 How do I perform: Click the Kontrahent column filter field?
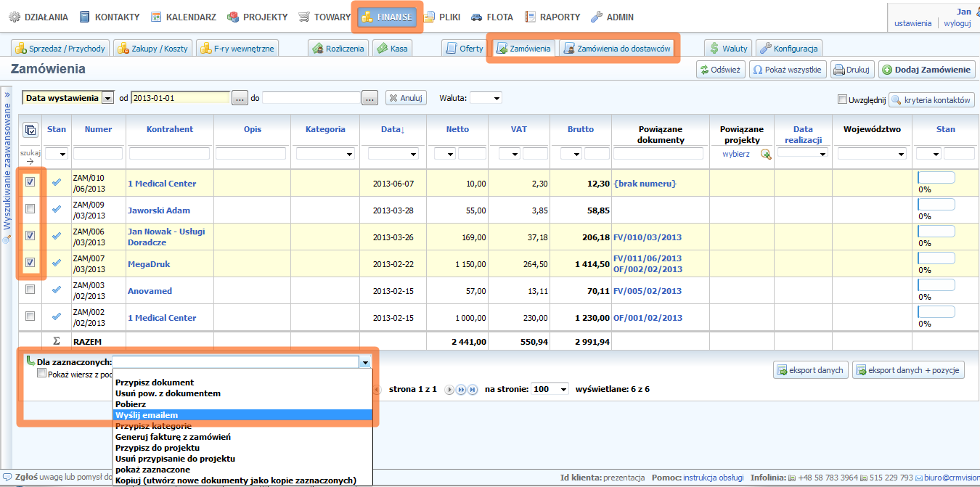coord(169,154)
